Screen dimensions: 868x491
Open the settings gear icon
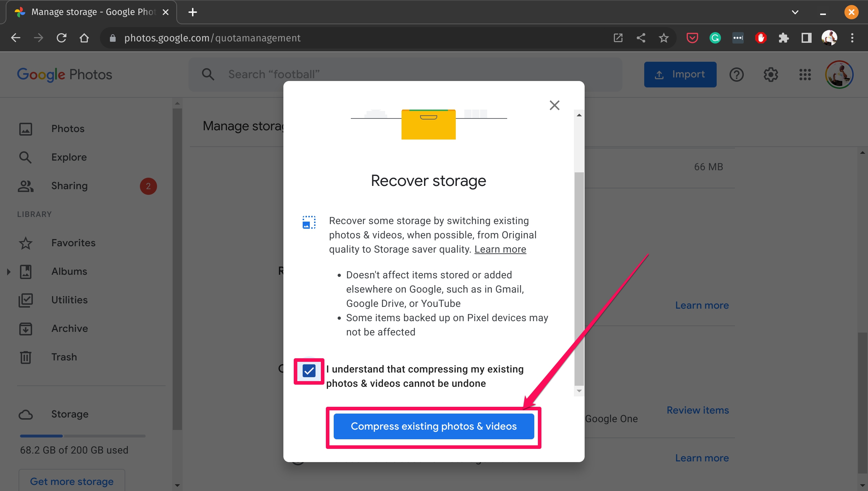tap(771, 75)
